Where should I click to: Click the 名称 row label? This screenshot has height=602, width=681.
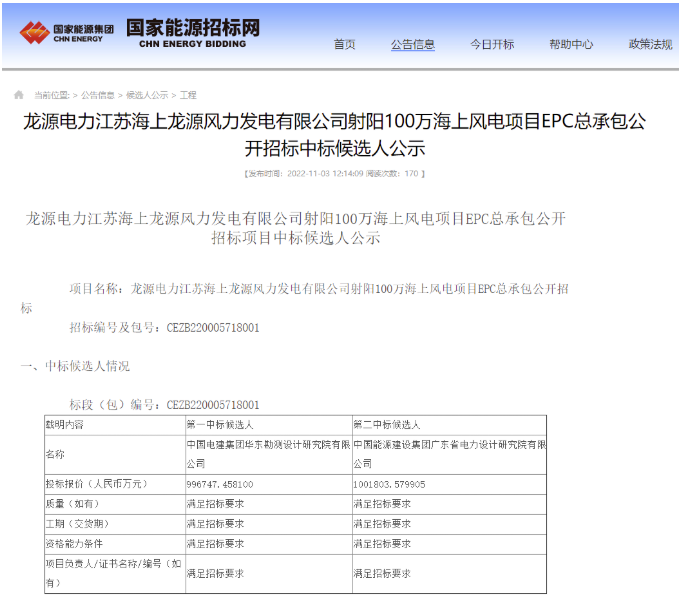click(x=55, y=454)
